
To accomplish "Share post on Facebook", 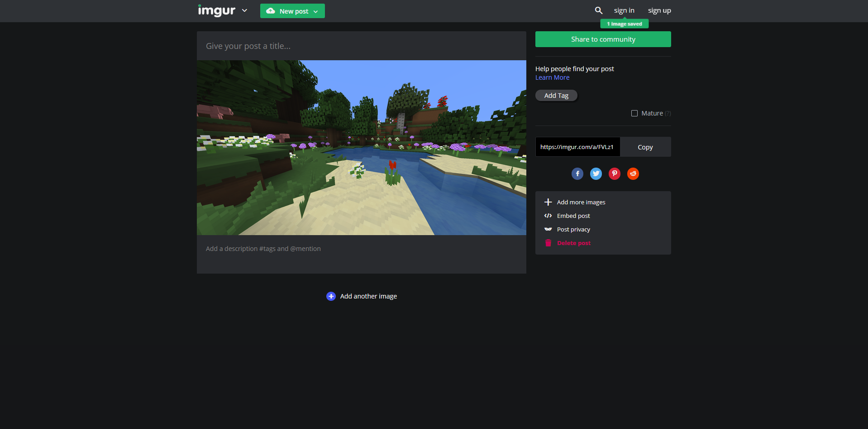I will pos(577,174).
